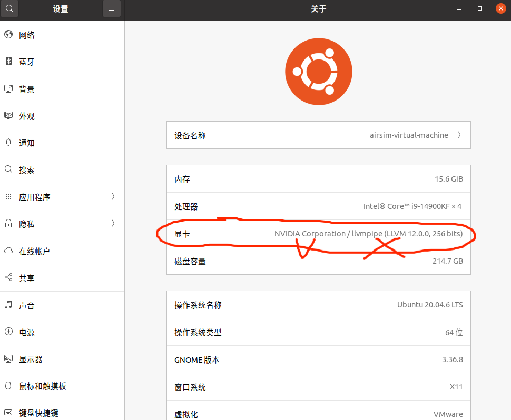511x420 pixels.
Task: Click the 应用程序 grid icon
Action: coord(8,196)
